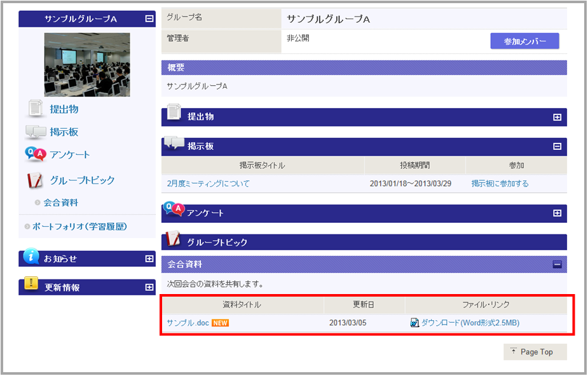Click 掲示板に参加する link
The image size is (588, 376).
tap(500, 184)
